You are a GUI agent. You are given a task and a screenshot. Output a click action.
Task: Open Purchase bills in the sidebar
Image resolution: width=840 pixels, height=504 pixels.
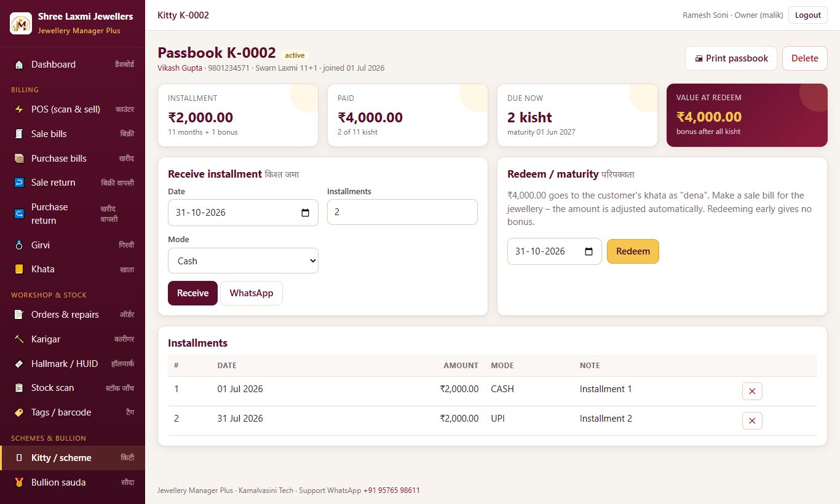(x=73, y=159)
